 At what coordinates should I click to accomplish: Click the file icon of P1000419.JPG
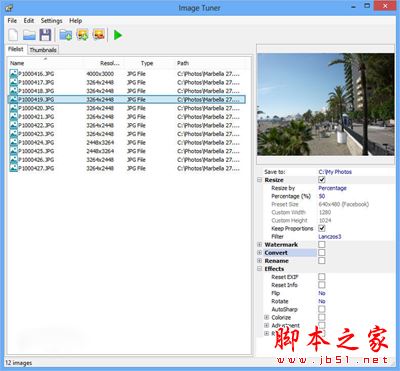coord(14,99)
